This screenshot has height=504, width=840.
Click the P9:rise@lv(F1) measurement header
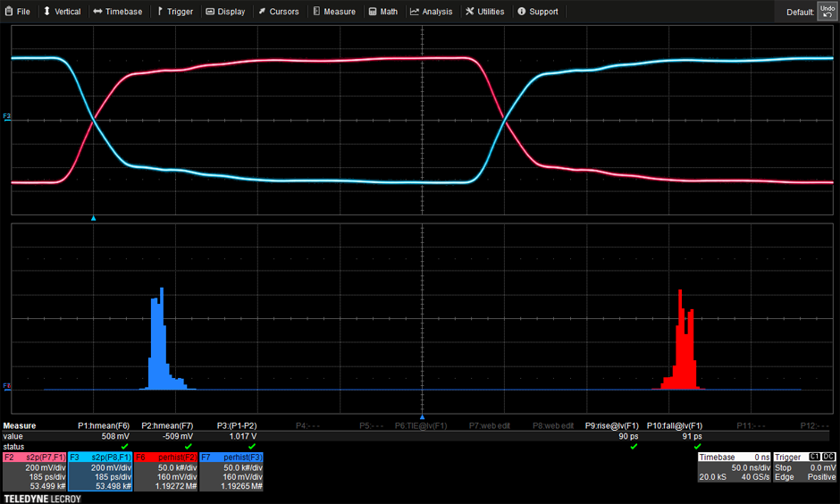click(612, 426)
